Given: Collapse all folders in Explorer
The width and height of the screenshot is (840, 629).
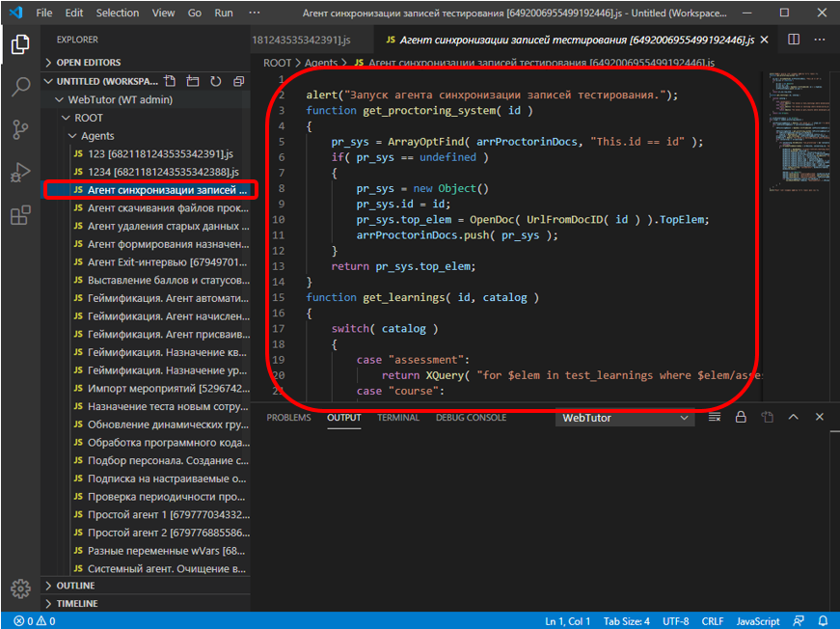Looking at the screenshot, I should click(238, 81).
